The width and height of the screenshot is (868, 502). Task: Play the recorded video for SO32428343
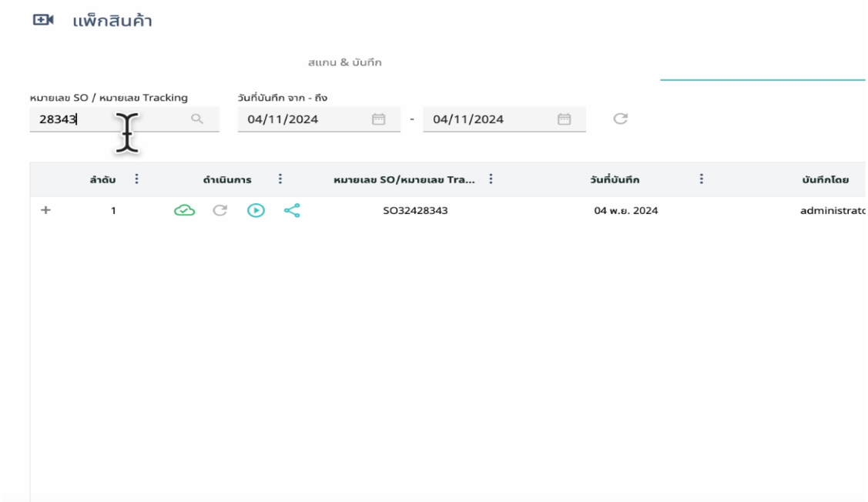(x=255, y=210)
